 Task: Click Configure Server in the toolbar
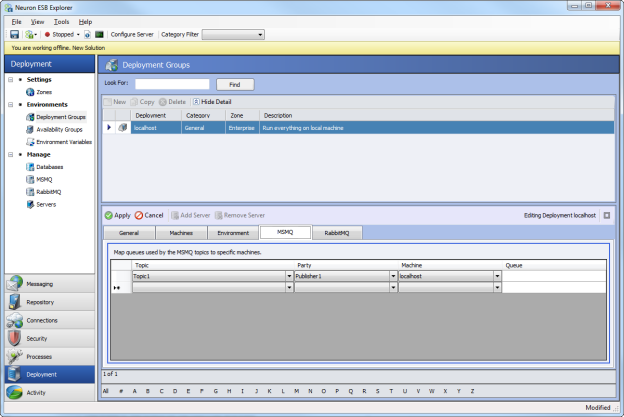(x=132, y=34)
